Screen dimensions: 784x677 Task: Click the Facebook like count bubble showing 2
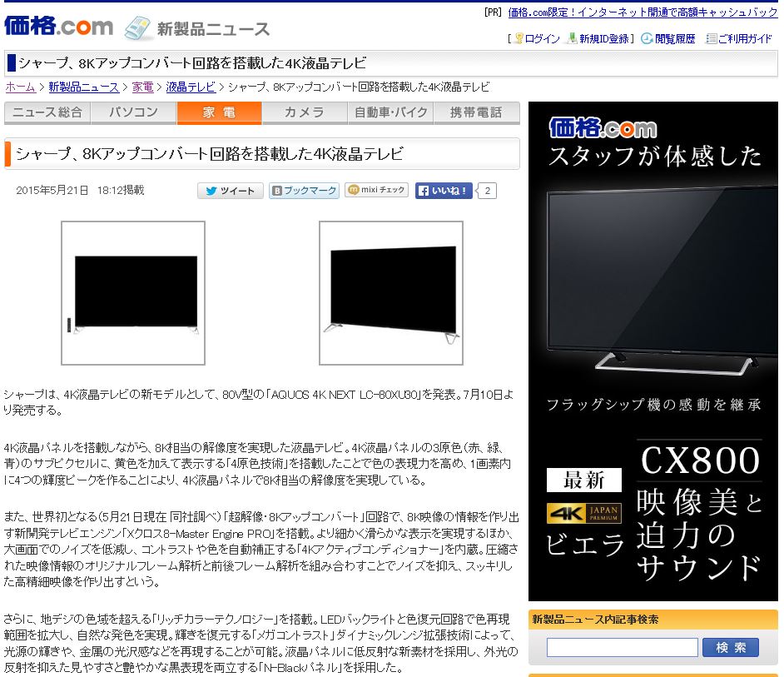click(487, 191)
